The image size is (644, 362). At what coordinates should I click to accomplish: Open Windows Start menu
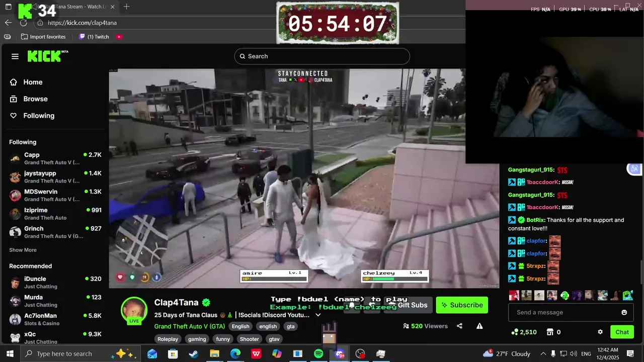10,354
